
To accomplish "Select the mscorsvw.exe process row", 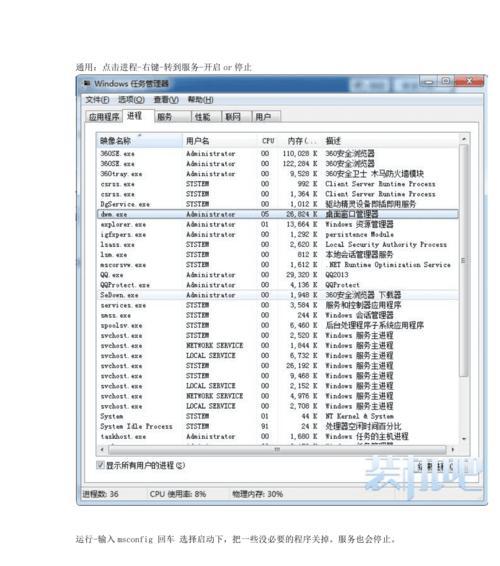I will point(278,265).
